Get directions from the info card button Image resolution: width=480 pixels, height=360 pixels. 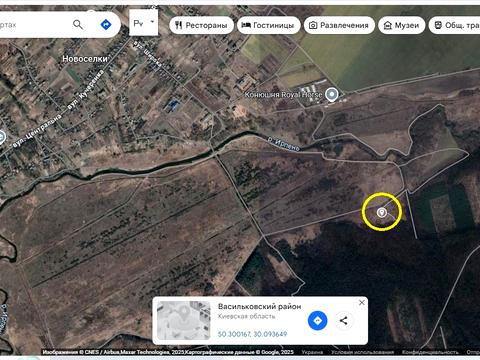click(x=317, y=321)
